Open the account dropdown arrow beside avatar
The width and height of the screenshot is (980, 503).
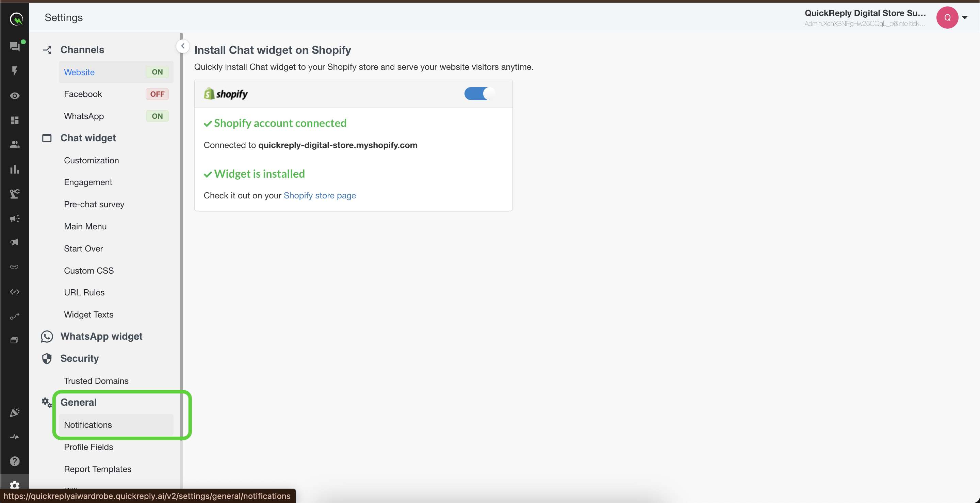click(x=964, y=17)
